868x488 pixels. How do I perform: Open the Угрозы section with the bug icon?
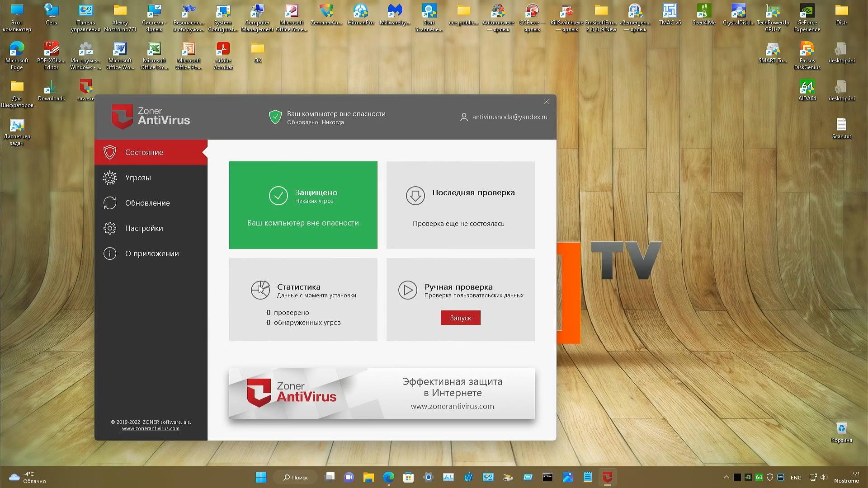tap(109, 178)
